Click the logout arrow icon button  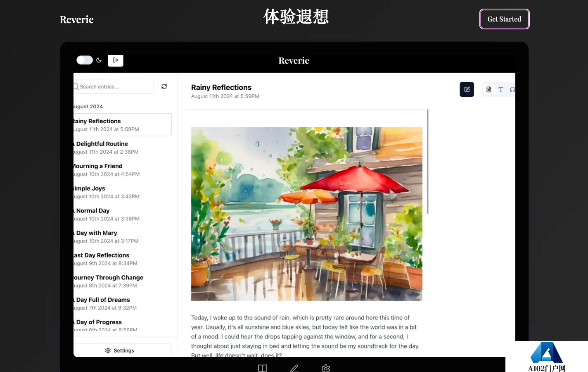coord(116,60)
